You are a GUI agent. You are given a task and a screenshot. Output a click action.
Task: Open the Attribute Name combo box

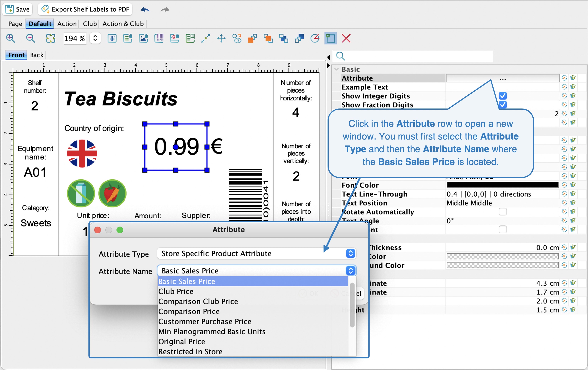pos(257,271)
